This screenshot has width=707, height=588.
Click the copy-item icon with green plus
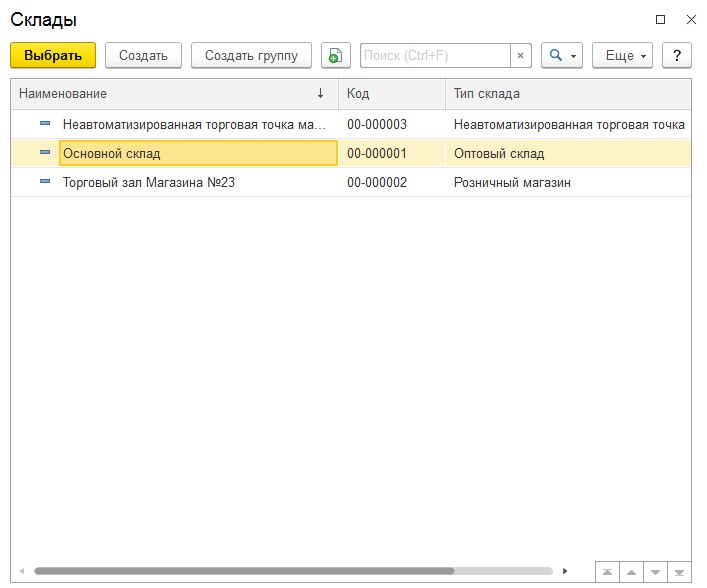[335, 56]
